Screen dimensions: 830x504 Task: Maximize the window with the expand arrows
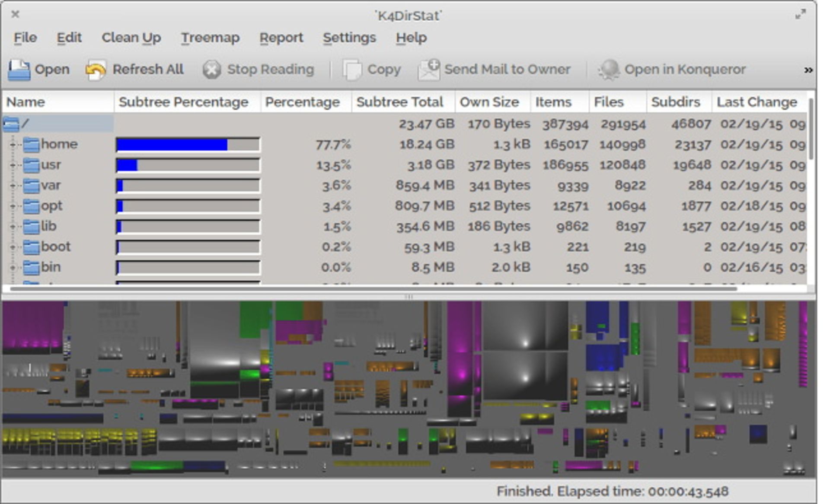coord(801,14)
